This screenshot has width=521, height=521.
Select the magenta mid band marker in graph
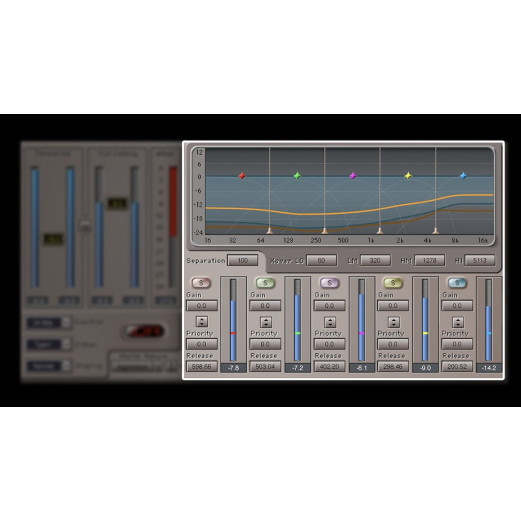pyautogui.click(x=353, y=176)
